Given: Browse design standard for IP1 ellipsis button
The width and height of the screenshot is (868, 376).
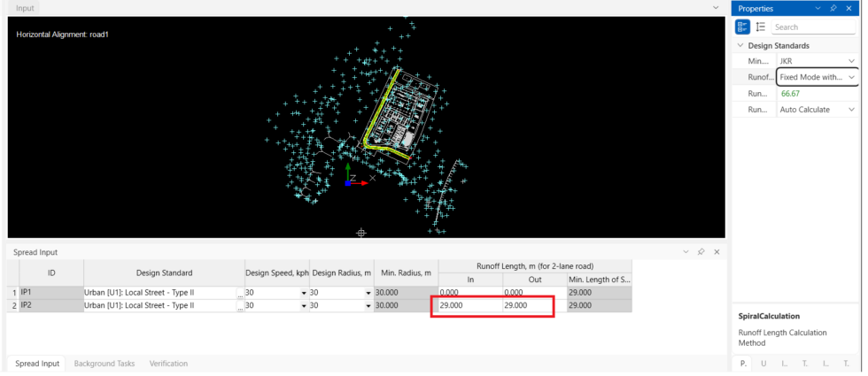Looking at the screenshot, I should tap(240, 293).
